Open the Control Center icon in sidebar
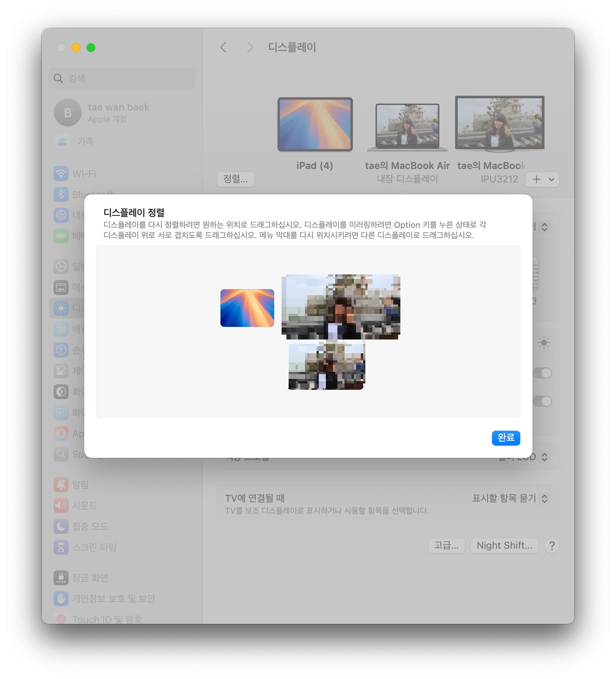This screenshot has width=616, height=679. point(61,370)
